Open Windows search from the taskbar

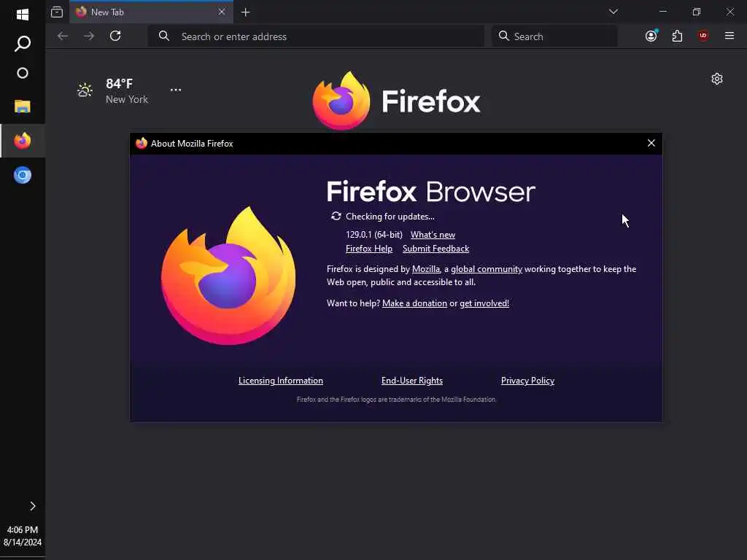pos(23,43)
